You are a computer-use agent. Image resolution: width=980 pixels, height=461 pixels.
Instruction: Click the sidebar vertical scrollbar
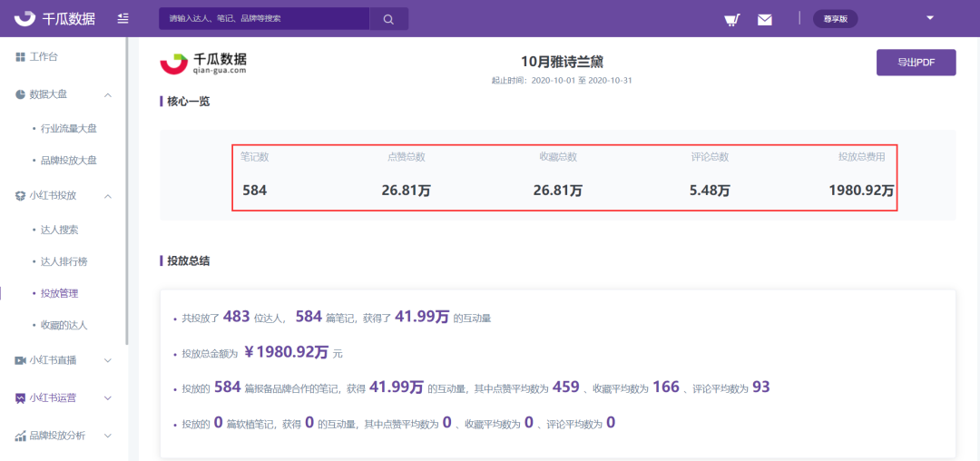pyautogui.click(x=127, y=191)
